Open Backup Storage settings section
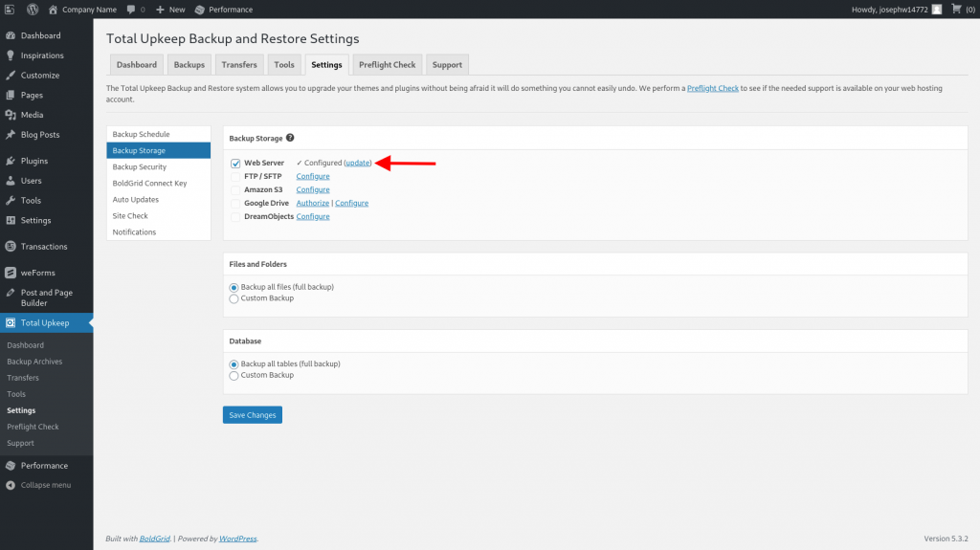This screenshot has height=550, width=980. click(158, 150)
